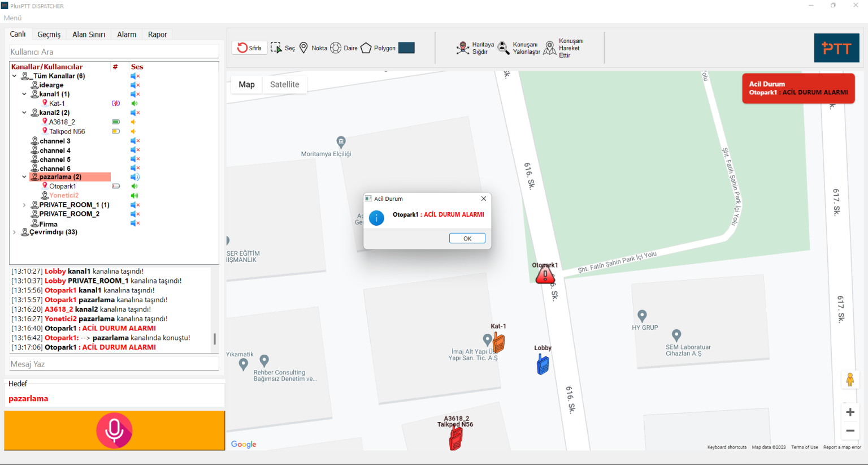Select the Polygon drawing tool

(x=378, y=48)
